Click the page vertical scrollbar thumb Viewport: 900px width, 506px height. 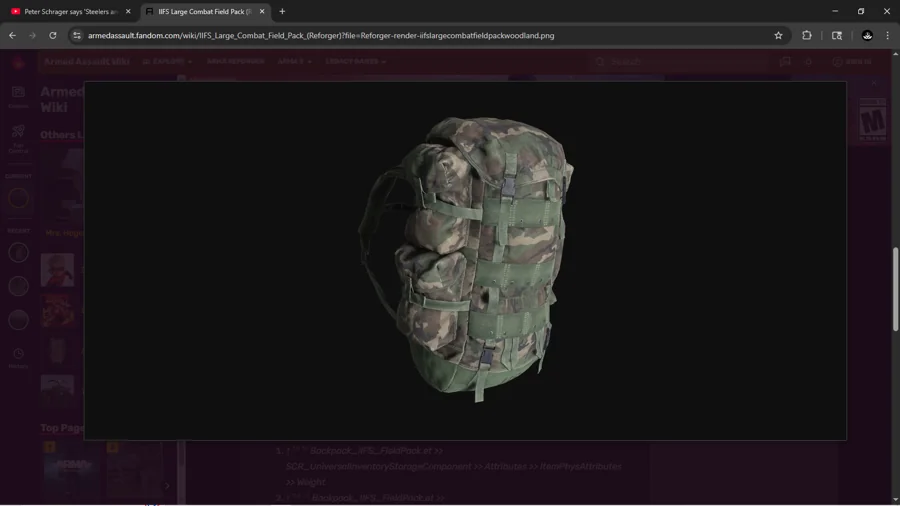coord(895,289)
